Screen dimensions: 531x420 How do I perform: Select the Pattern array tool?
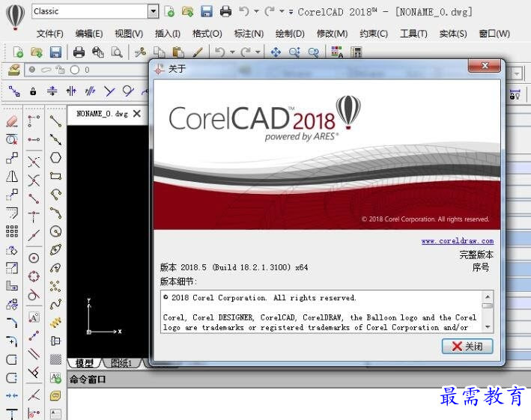pyautogui.click(x=12, y=231)
